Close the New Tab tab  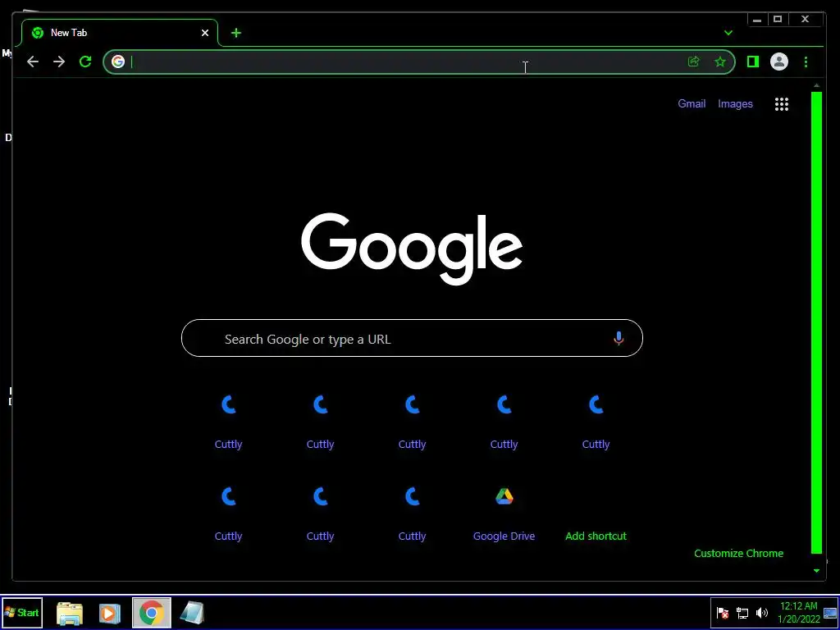tap(205, 33)
